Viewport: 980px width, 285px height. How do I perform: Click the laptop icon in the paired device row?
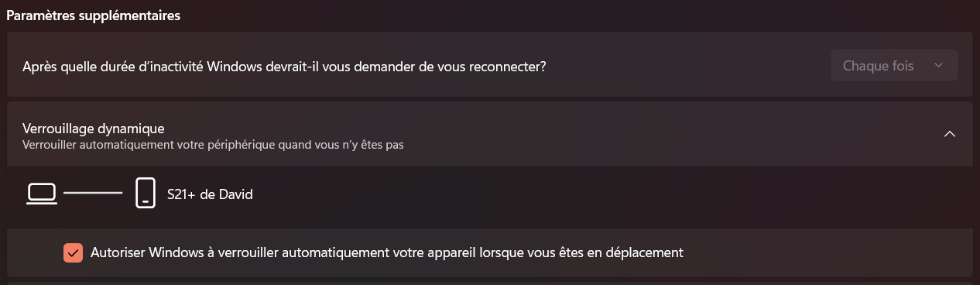coord(42,194)
